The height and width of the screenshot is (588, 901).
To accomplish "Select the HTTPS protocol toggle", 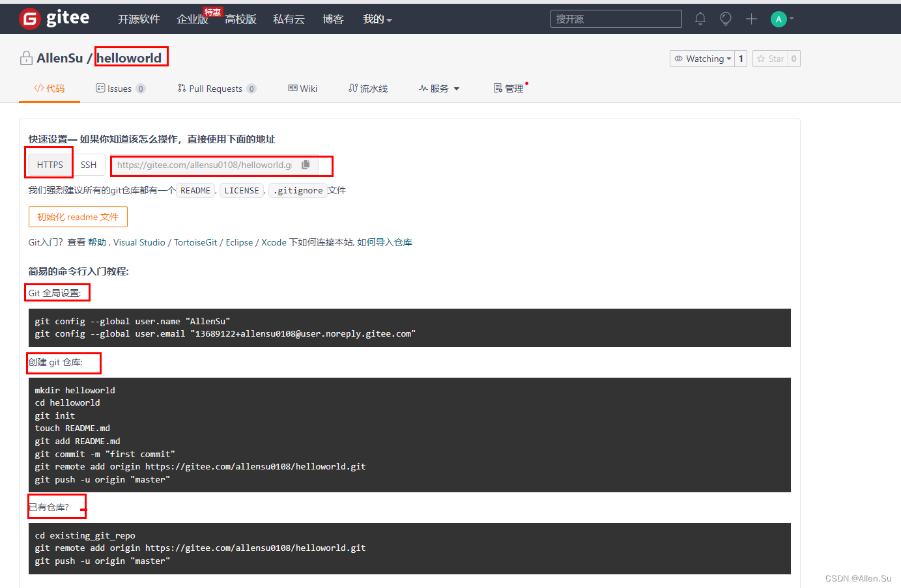I will point(50,165).
